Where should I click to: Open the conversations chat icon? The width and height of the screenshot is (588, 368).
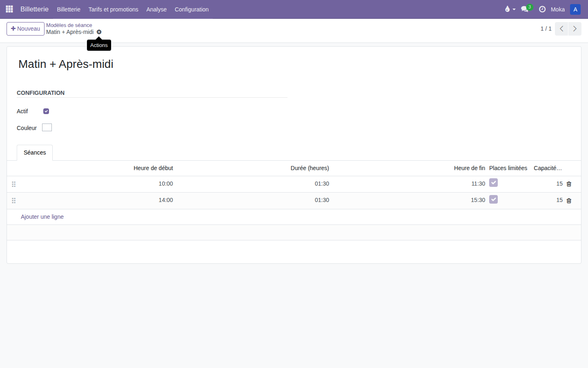tap(525, 9)
